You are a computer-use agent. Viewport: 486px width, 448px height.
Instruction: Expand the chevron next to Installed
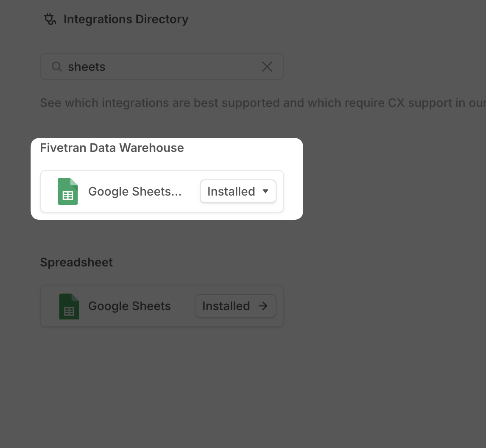266,191
